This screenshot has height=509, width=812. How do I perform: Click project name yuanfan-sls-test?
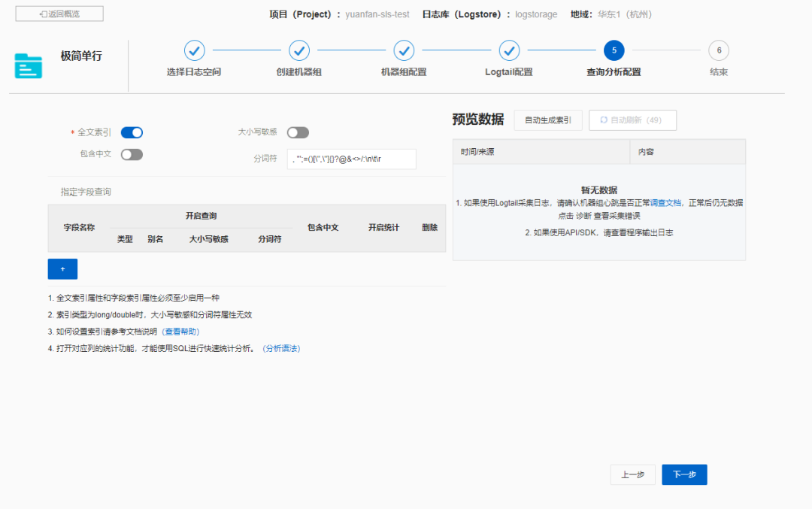pos(377,14)
